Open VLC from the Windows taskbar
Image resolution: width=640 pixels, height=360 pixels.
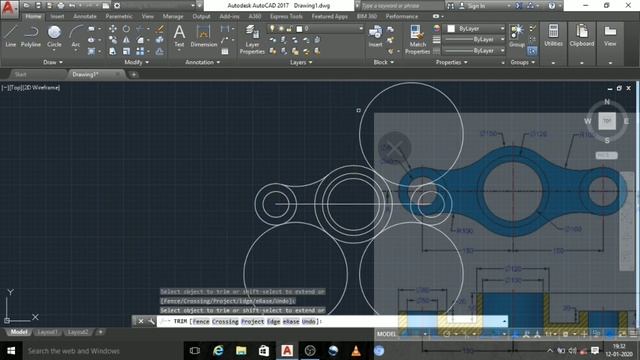click(356, 351)
